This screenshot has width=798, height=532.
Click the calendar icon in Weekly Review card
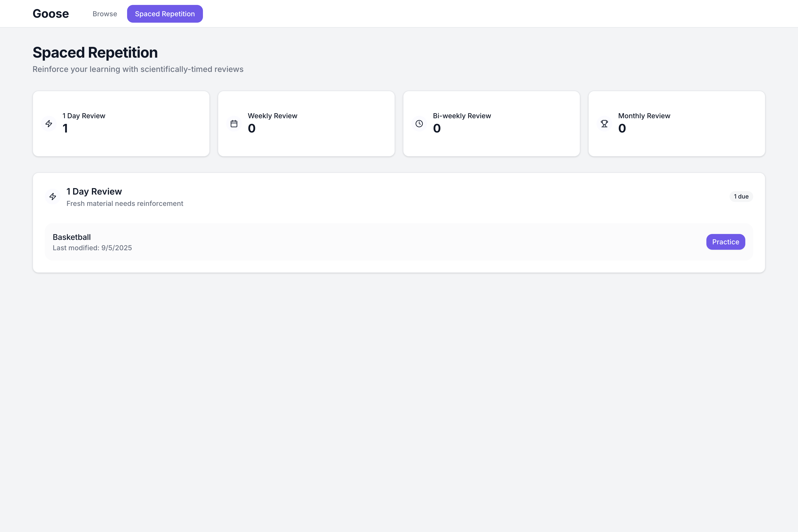click(x=234, y=123)
